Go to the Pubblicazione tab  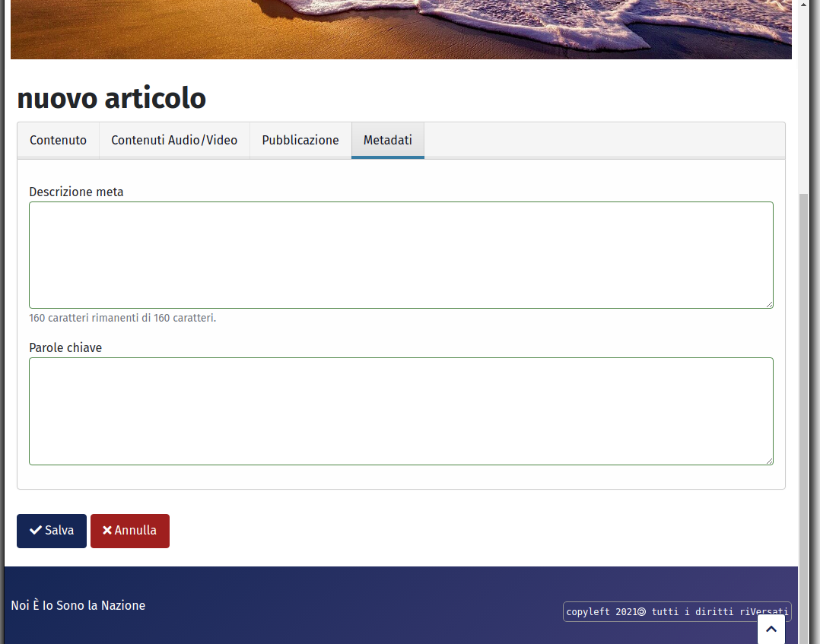click(300, 141)
